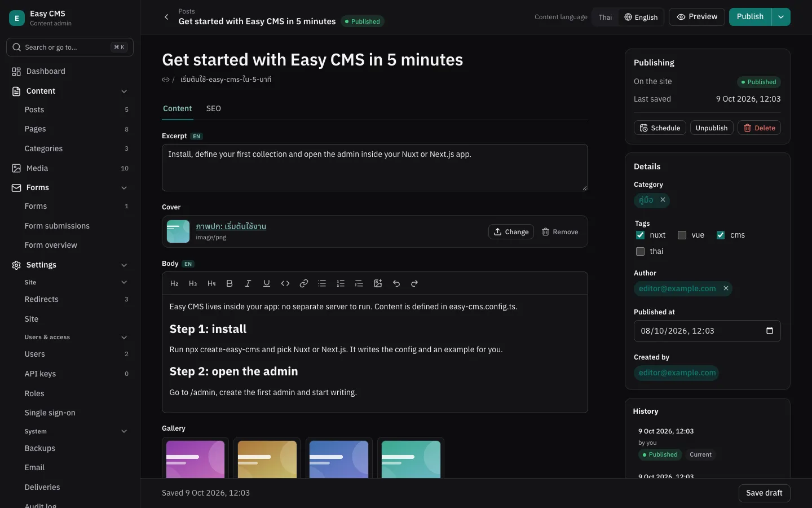Toggle bold formatting in the Body editor
Viewport: 812px width, 508px height.
coord(230,283)
